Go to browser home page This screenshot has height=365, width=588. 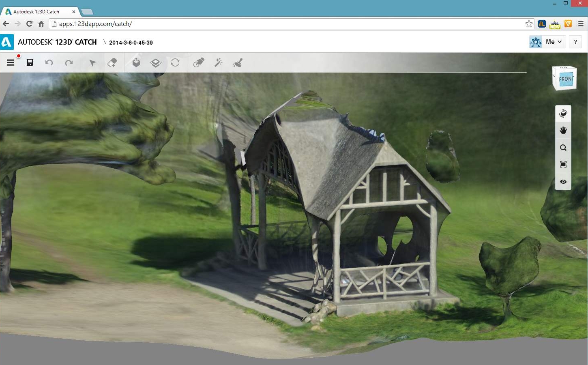click(x=41, y=24)
